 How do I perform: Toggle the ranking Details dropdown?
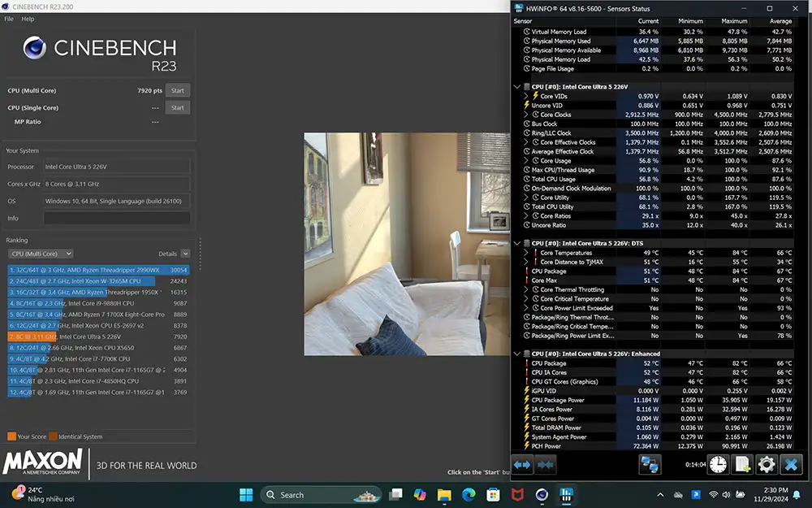click(185, 254)
